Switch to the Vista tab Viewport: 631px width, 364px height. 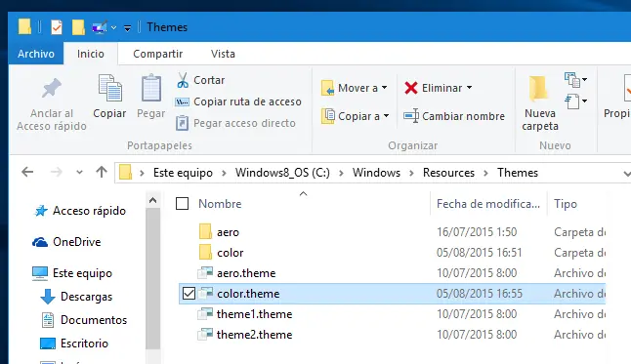[x=223, y=54]
